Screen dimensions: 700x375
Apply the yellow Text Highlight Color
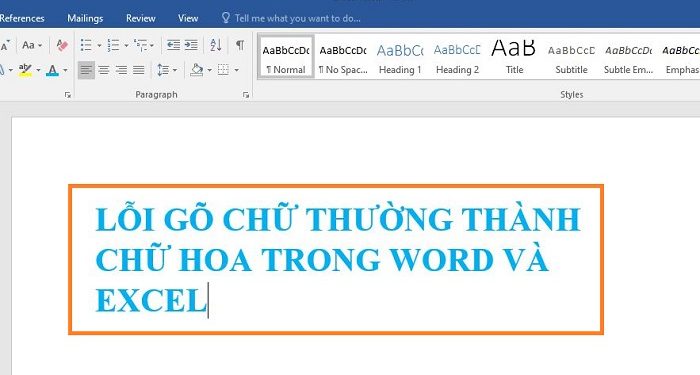click(x=25, y=70)
